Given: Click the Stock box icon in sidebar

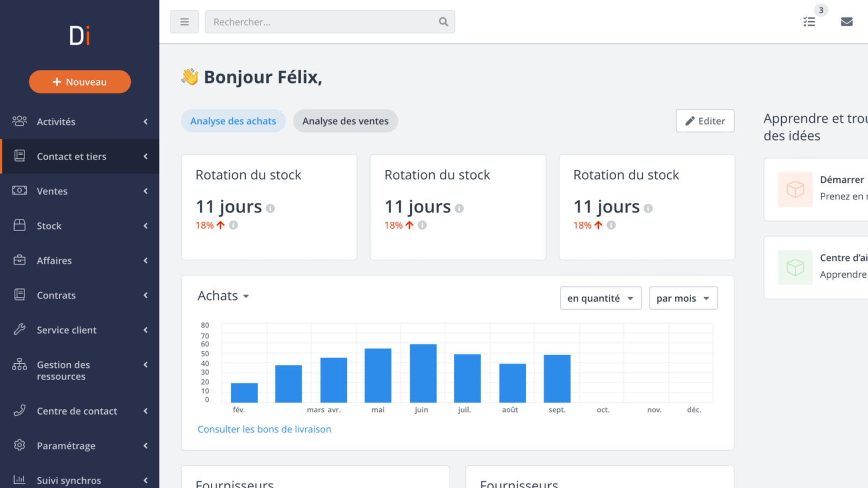Looking at the screenshot, I should tap(20, 226).
